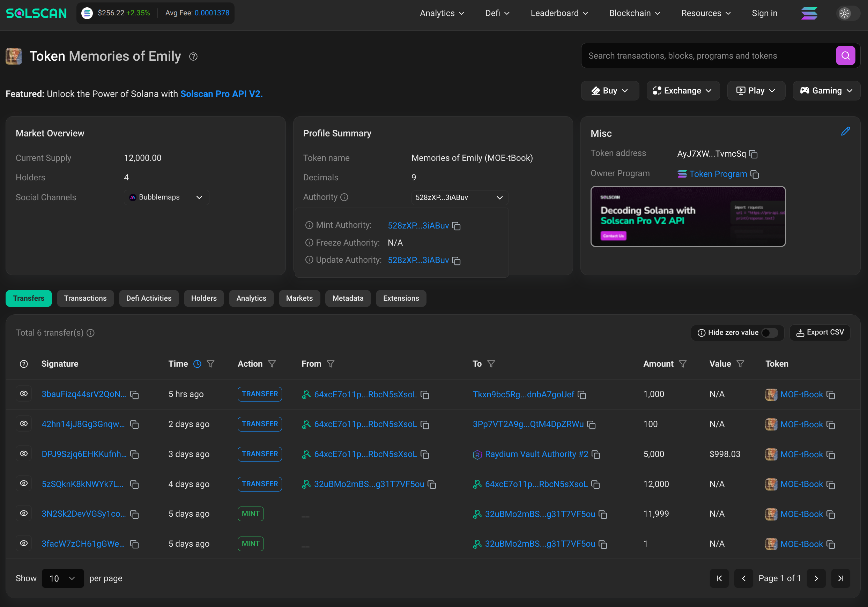The width and height of the screenshot is (868, 607).
Task: Click the magenta search button
Action: (x=845, y=55)
